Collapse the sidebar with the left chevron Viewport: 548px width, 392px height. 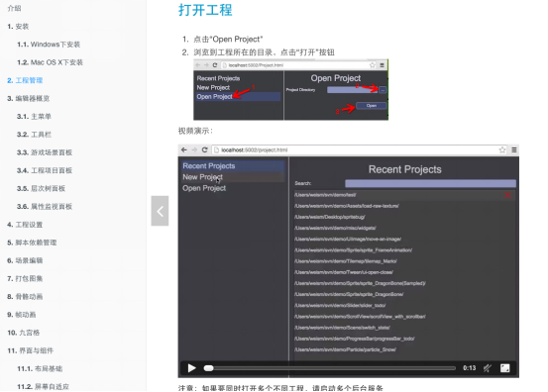coord(160,211)
